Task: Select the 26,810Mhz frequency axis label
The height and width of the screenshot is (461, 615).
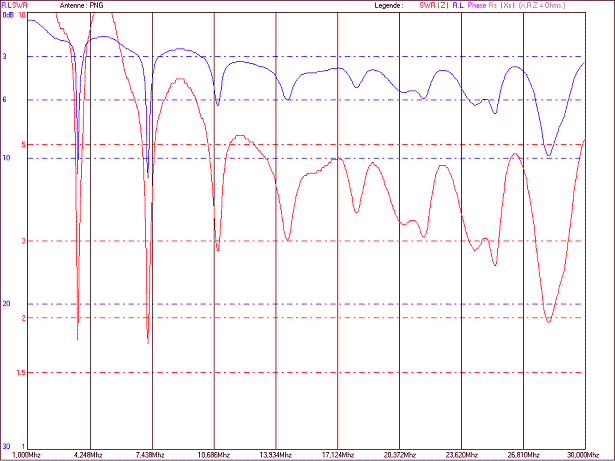Action: tap(522, 455)
